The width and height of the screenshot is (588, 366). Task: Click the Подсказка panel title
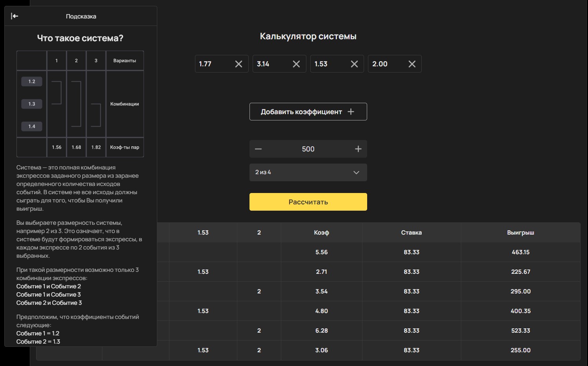pos(81,16)
